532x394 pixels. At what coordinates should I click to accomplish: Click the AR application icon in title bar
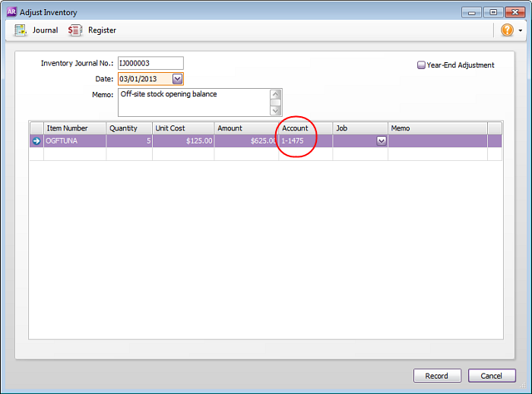11,12
